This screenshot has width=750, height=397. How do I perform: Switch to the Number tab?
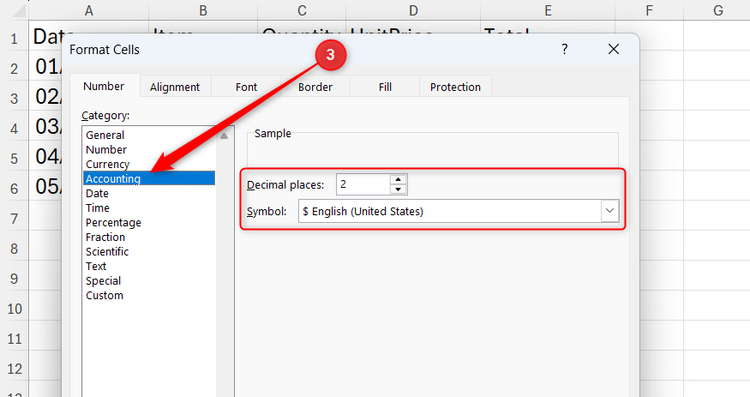[104, 86]
